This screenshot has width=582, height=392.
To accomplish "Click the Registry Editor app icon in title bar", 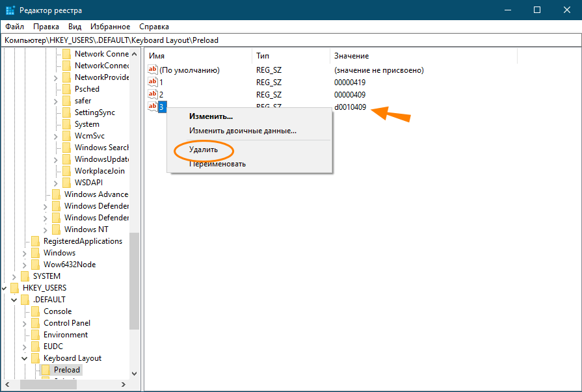I will (10, 10).
